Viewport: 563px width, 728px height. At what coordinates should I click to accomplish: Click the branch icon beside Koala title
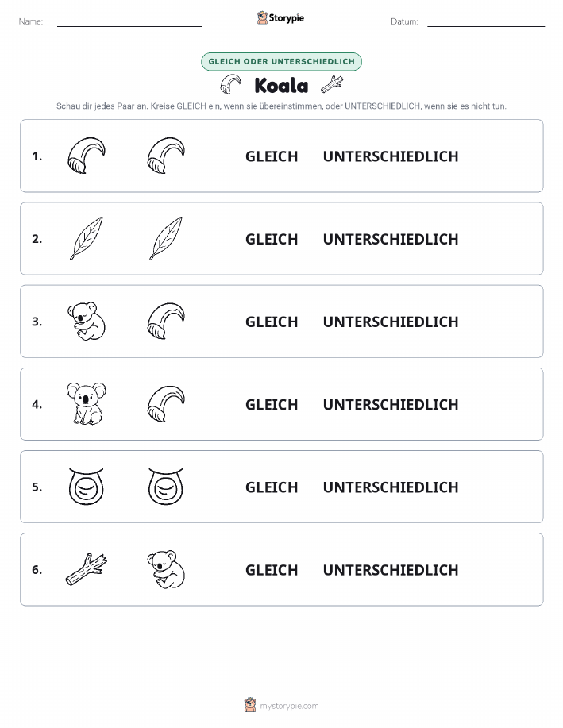[x=332, y=84]
